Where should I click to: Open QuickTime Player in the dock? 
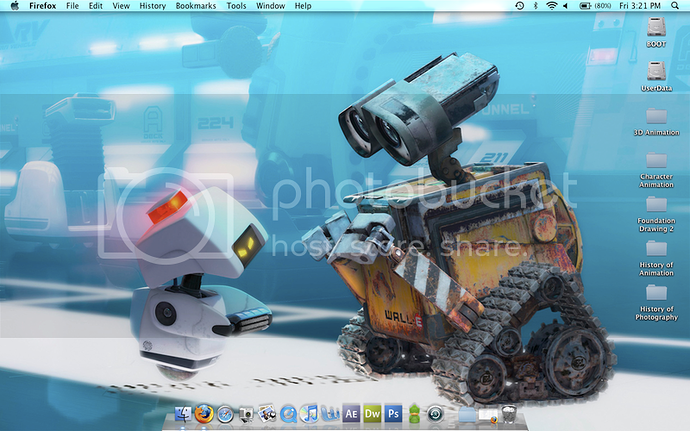pyautogui.click(x=288, y=413)
